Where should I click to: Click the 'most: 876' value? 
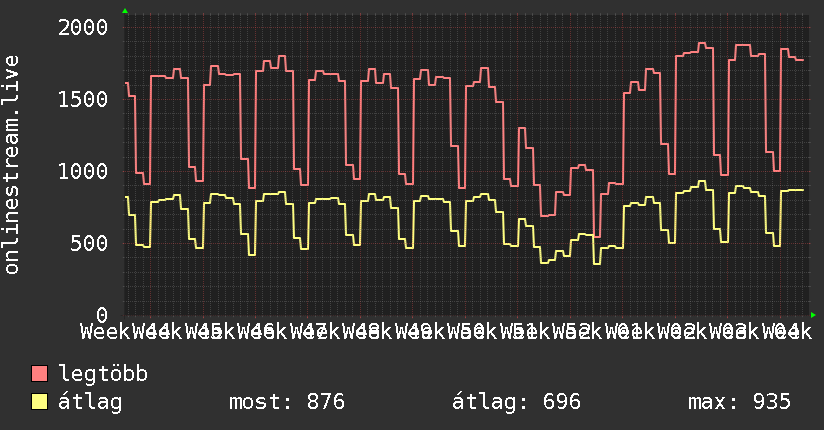(287, 402)
